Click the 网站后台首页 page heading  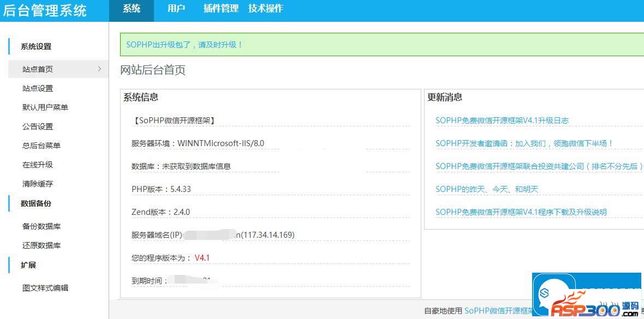(x=153, y=70)
